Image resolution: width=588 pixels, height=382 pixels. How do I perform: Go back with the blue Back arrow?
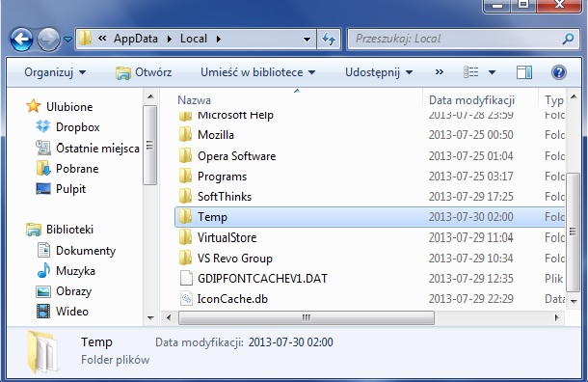pyautogui.click(x=21, y=39)
